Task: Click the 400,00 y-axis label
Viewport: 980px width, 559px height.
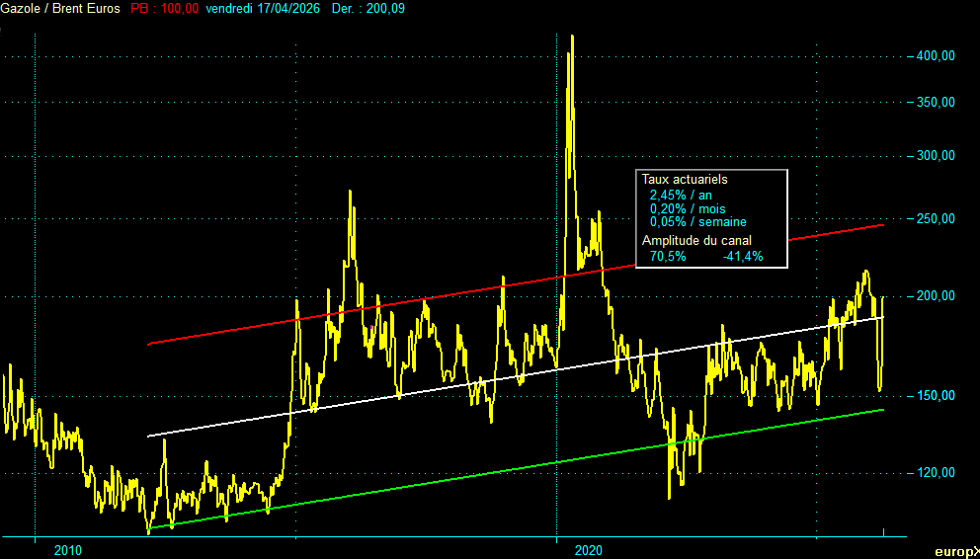Action: (x=935, y=56)
